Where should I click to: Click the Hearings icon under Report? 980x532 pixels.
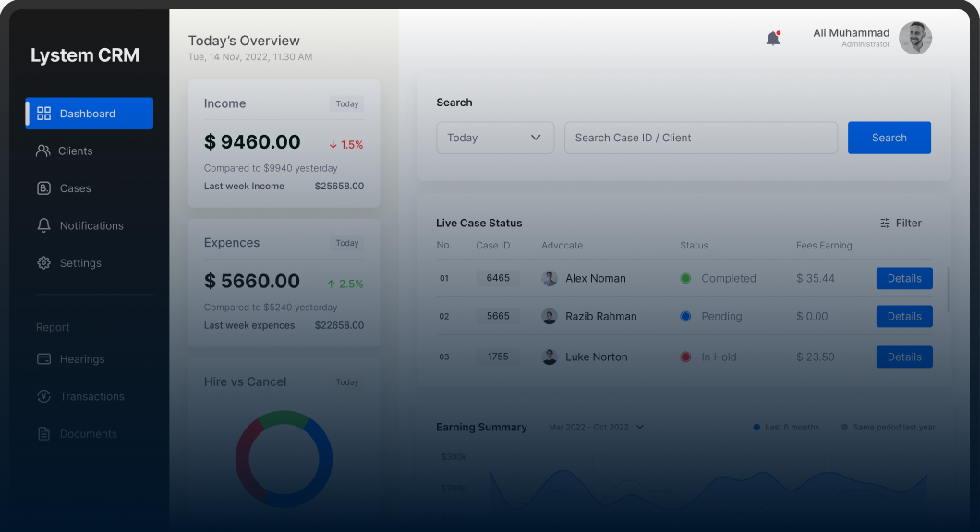[x=43, y=359]
